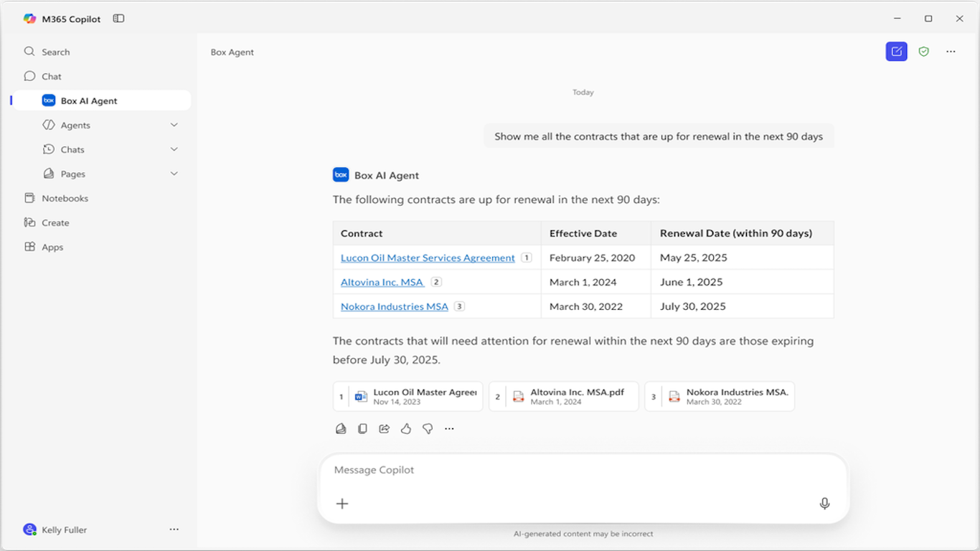Expand the Agents section chevron
980x551 pixels.
(x=174, y=125)
